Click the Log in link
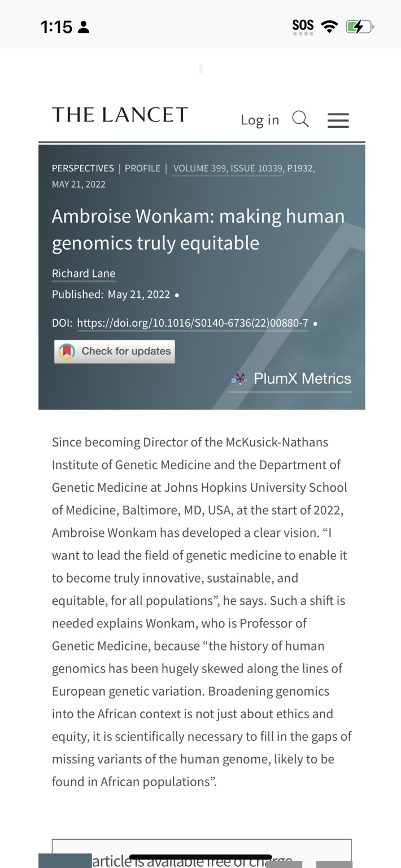The image size is (401, 868). 260,120
